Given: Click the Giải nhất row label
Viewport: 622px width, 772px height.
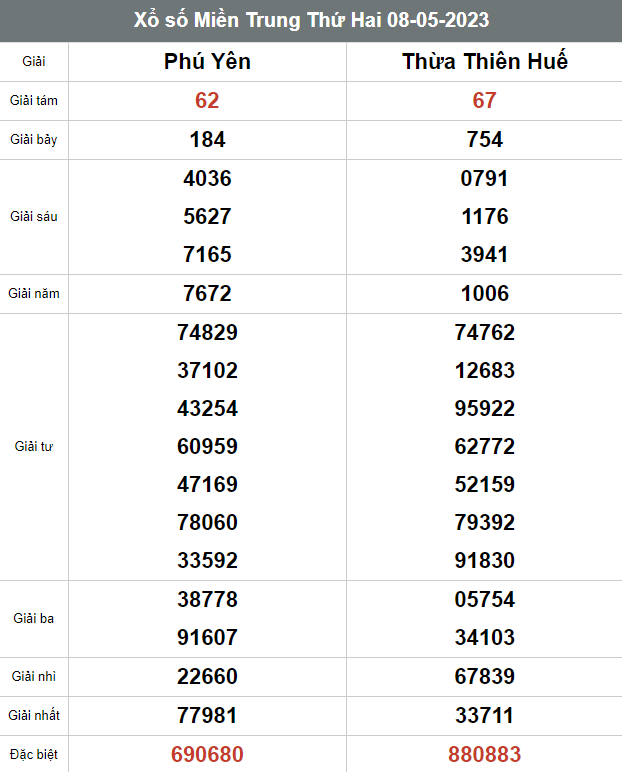Looking at the screenshot, I should (x=34, y=716).
